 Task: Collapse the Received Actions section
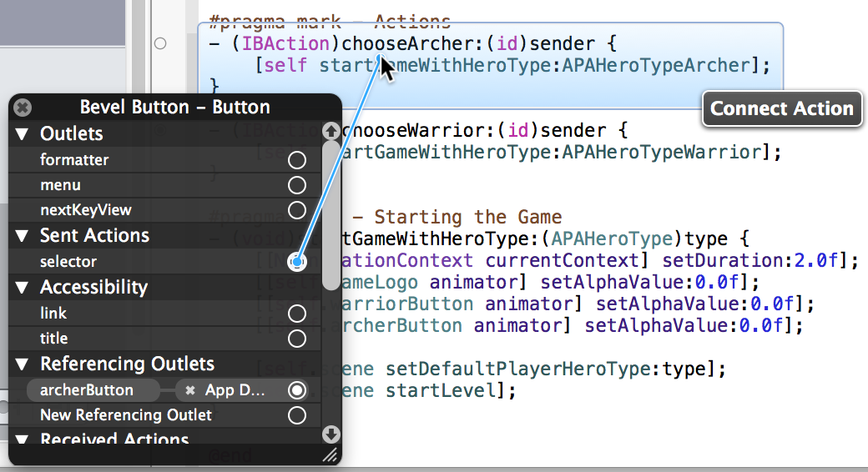tap(23, 439)
